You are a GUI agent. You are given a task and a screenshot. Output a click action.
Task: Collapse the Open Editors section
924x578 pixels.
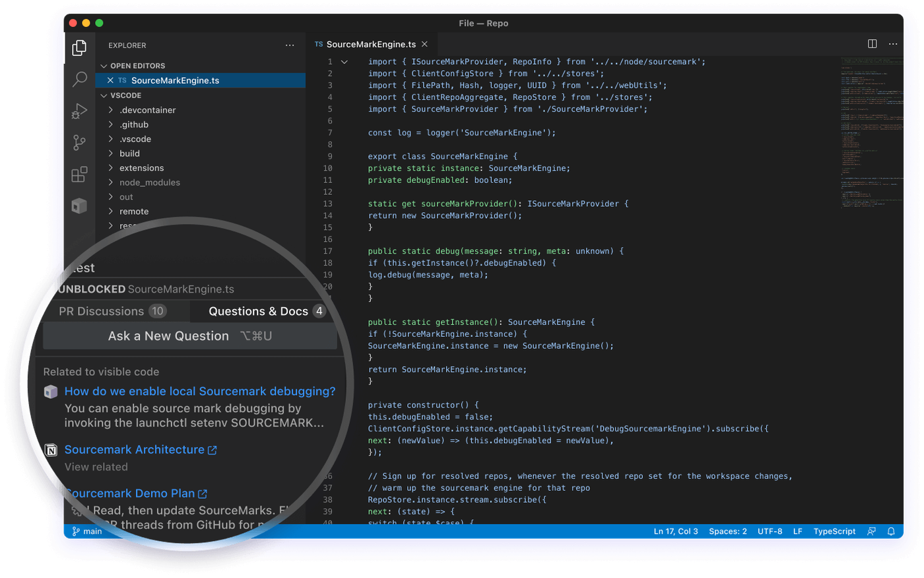(x=104, y=66)
